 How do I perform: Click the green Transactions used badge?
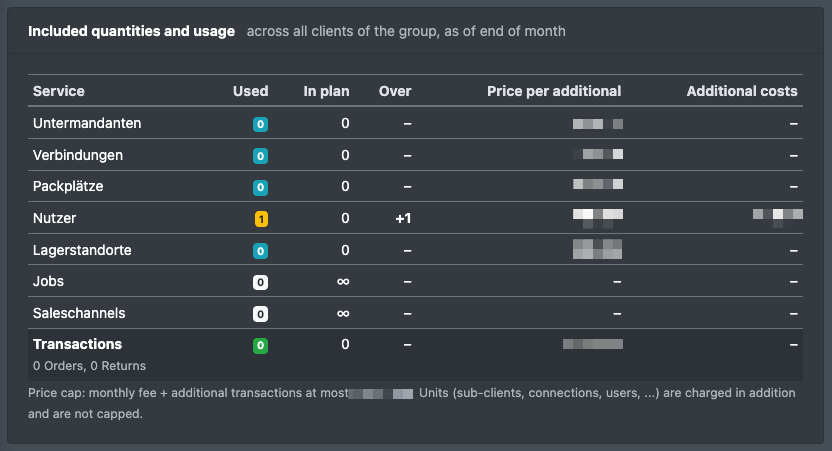[260, 345]
